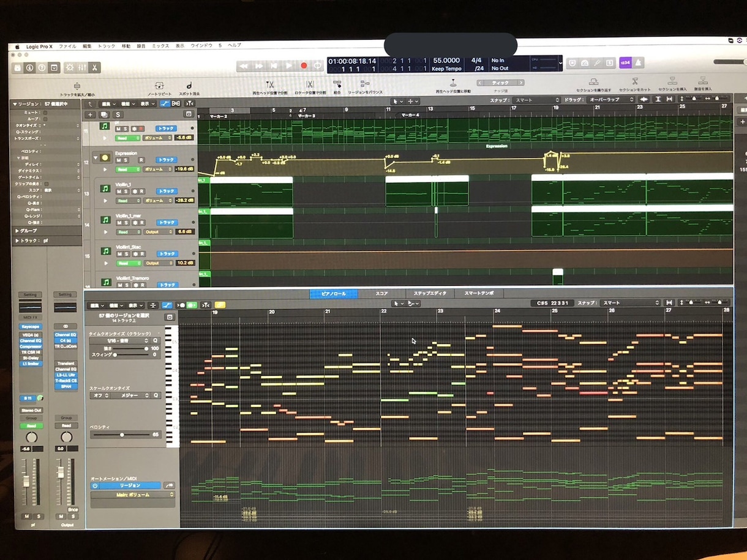Open the スナップ dropdown in tracks area
This screenshot has height=560, width=747.
[x=536, y=100]
